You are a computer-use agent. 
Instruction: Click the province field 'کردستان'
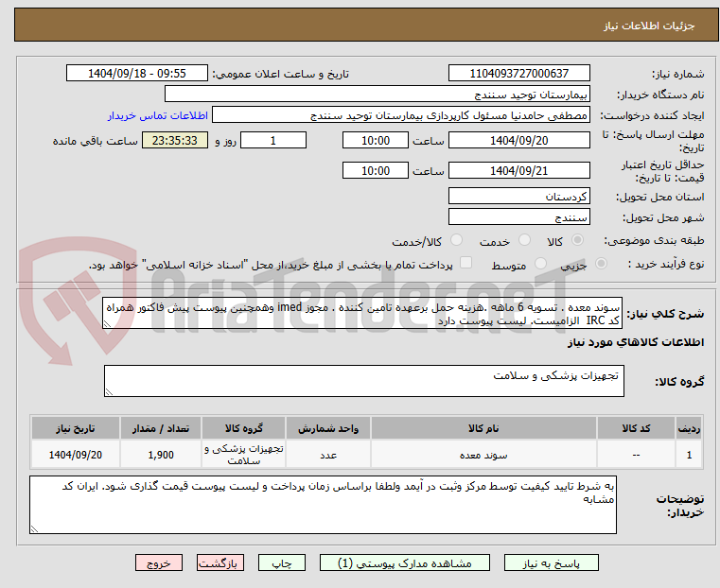pos(518,197)
